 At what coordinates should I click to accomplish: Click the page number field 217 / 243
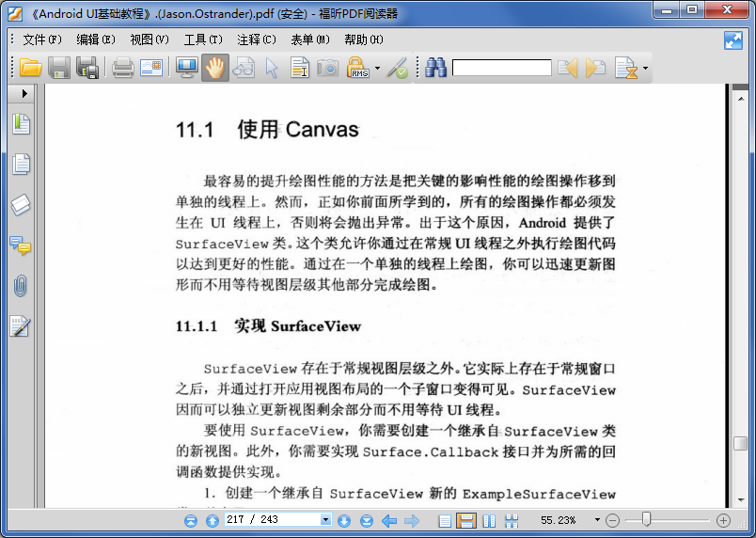pos(273,519)
